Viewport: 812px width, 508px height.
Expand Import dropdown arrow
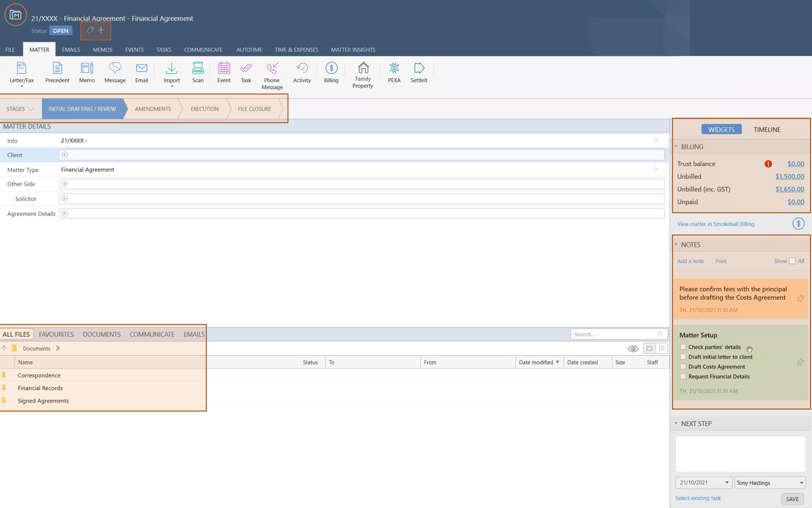(172, 87)
